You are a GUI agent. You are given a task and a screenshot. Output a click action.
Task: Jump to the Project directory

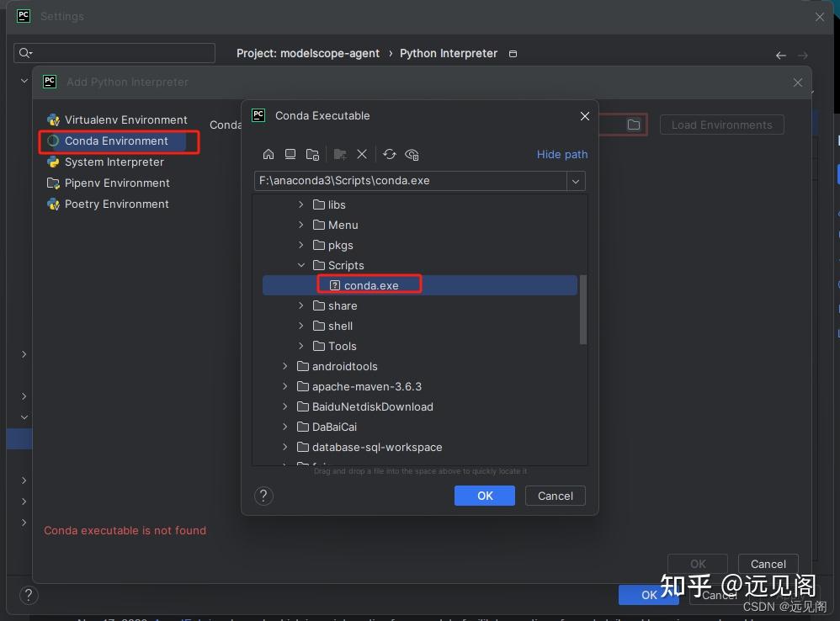pyautogui.click(x=311, y=154)
